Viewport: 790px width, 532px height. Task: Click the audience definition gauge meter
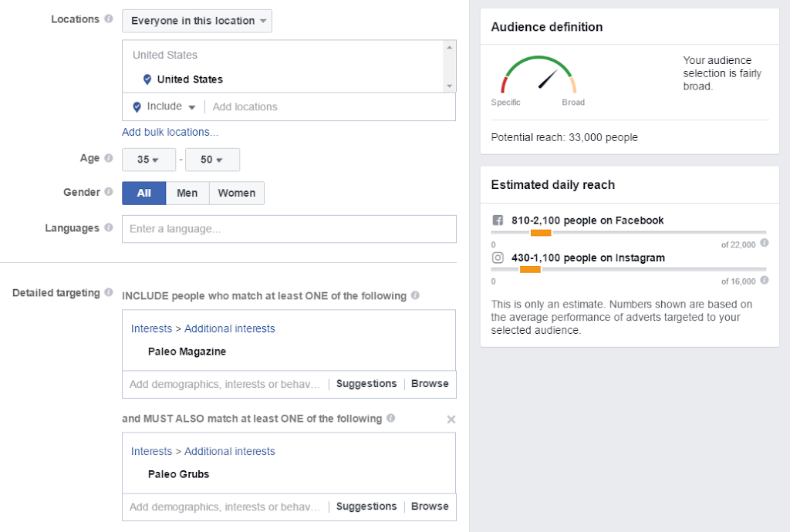pyautogui.click(x=538, y=75)
